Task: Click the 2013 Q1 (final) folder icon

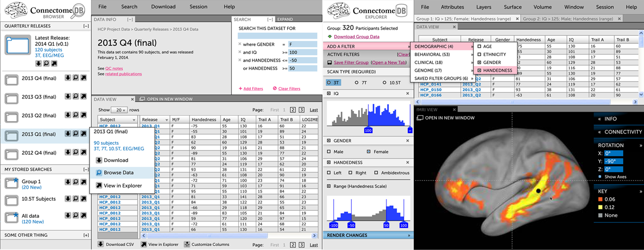Action: pos(11,135)
